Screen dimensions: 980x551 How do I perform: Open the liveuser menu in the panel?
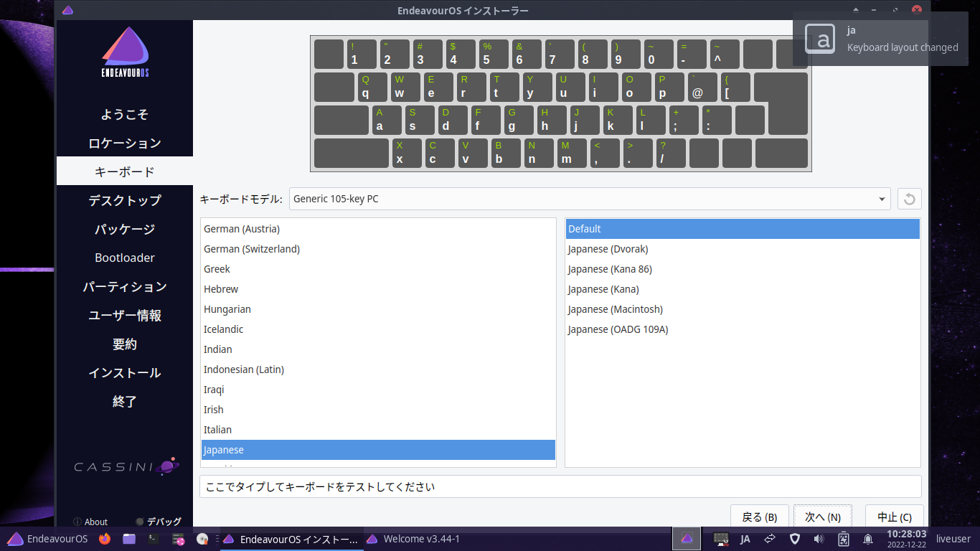953,539
